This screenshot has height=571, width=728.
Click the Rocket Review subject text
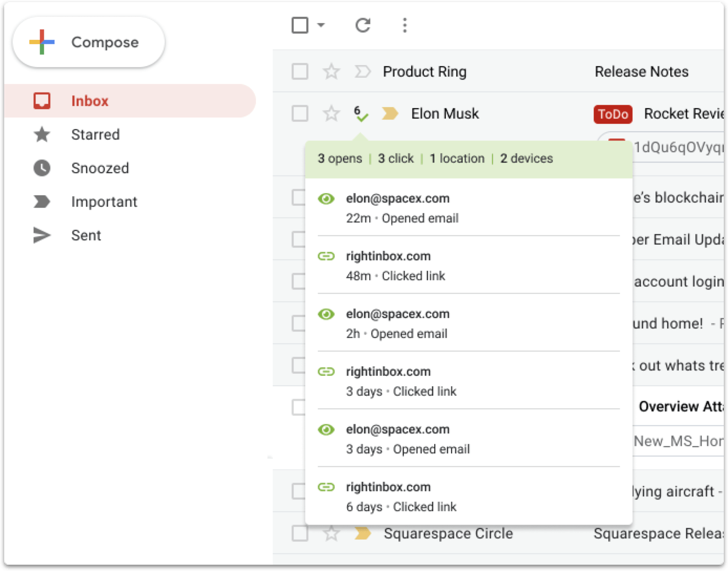(x=684, y=113)
